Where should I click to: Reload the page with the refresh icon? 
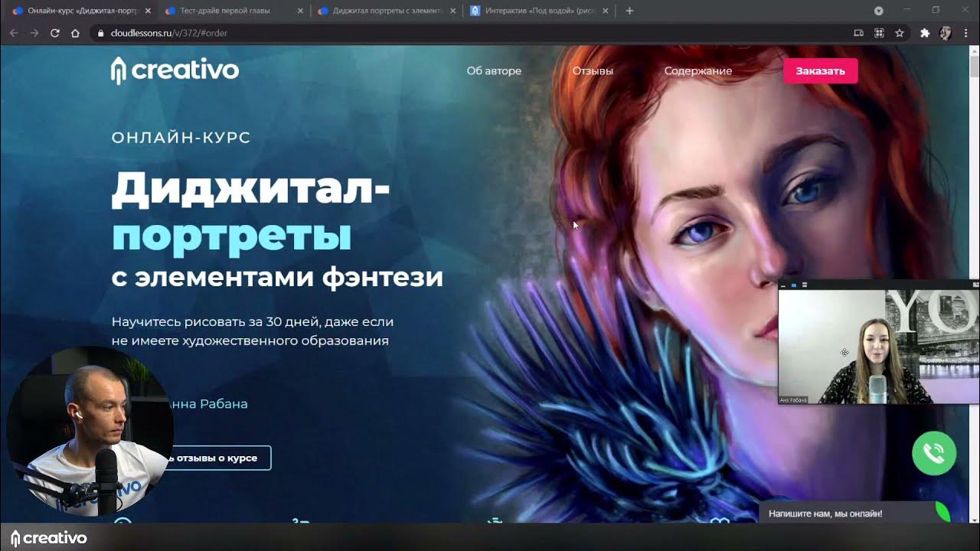coord(54,33)
